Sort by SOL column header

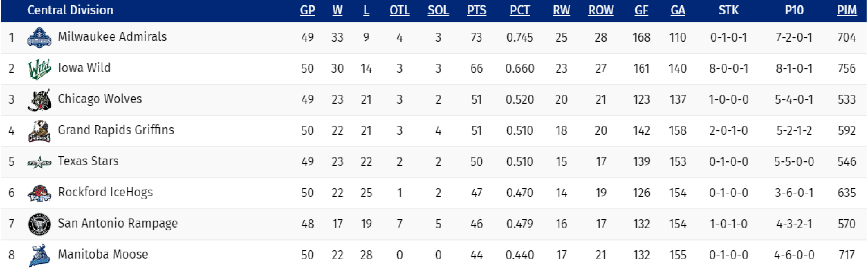[x=438, y=10]
